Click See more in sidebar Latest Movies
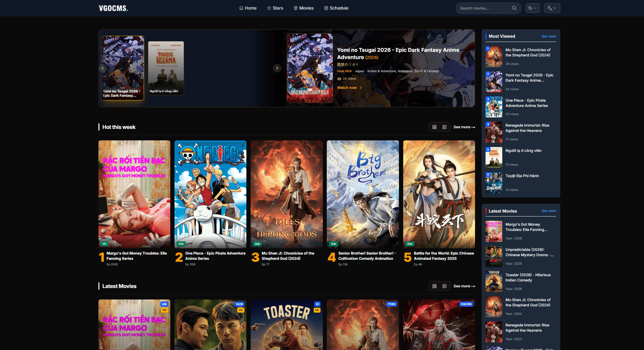This screenshot has width=644, height=350. point(549,211)
